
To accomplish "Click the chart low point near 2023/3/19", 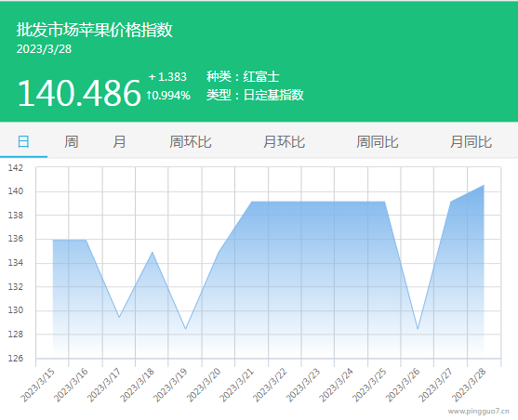I will point(186,329).
